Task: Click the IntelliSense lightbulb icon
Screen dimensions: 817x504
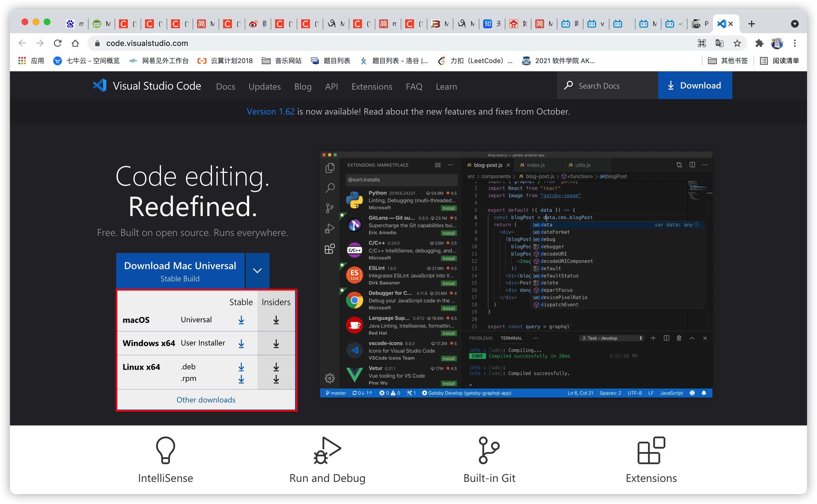Action: (x=166, y=450)
